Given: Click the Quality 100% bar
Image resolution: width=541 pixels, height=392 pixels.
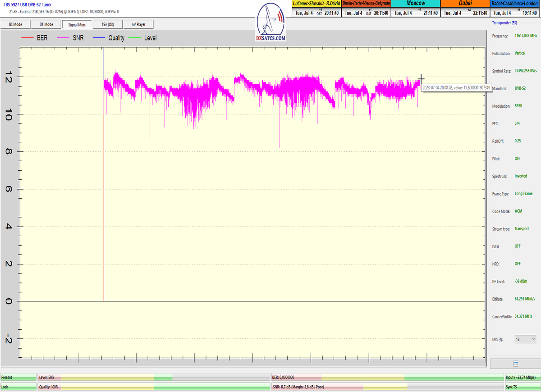Looking at the screenshot, I should (153, 387).
